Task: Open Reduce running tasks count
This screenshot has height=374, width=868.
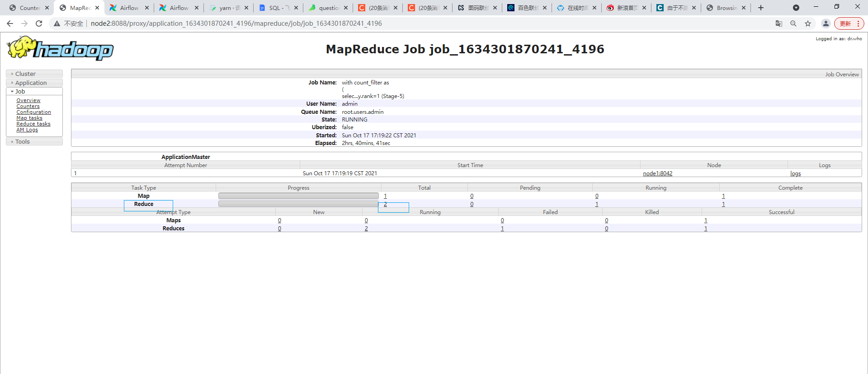Action: click(x=597, y=204)
